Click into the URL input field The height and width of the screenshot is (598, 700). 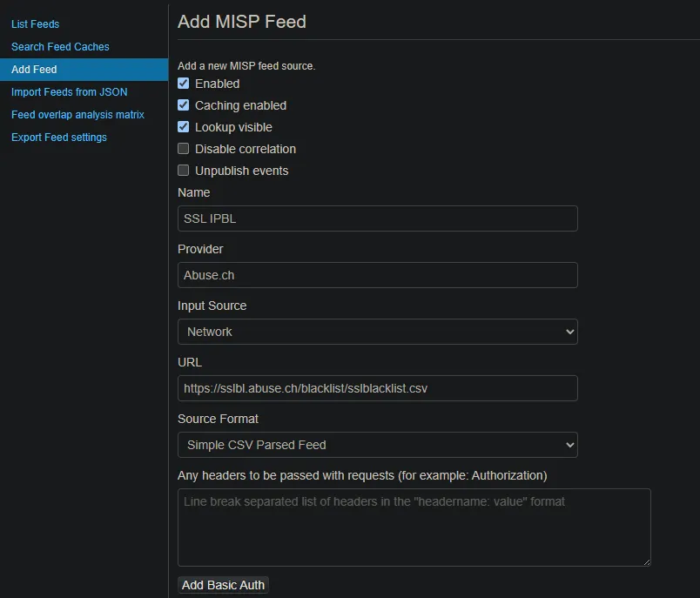377,388
